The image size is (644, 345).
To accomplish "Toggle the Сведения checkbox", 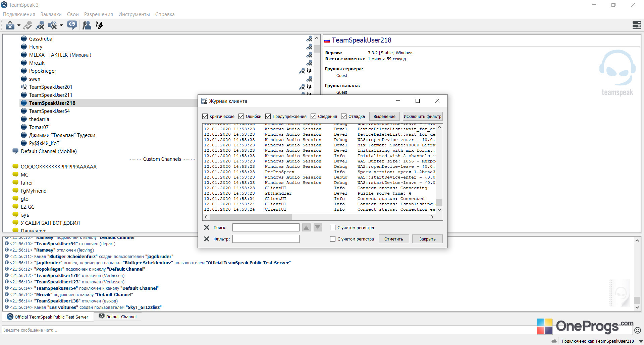I will (x=313, y=116).
